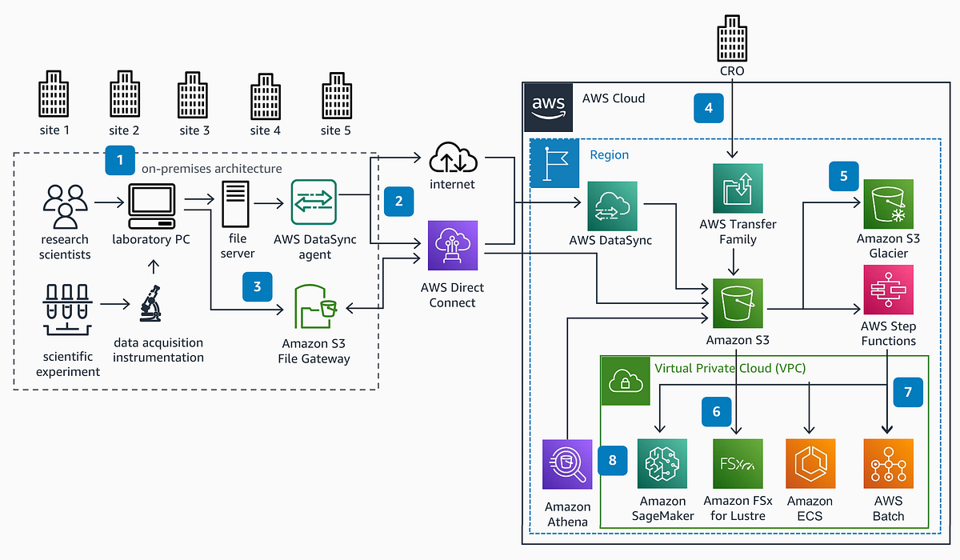Select the CRO building icon
This screenshot has height=560, width=960.
[731, 38]
